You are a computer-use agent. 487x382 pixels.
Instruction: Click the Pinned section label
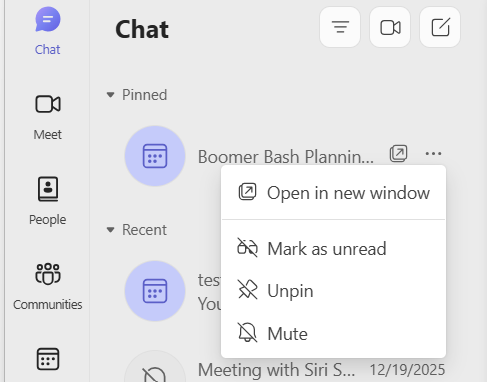(144, 95)
